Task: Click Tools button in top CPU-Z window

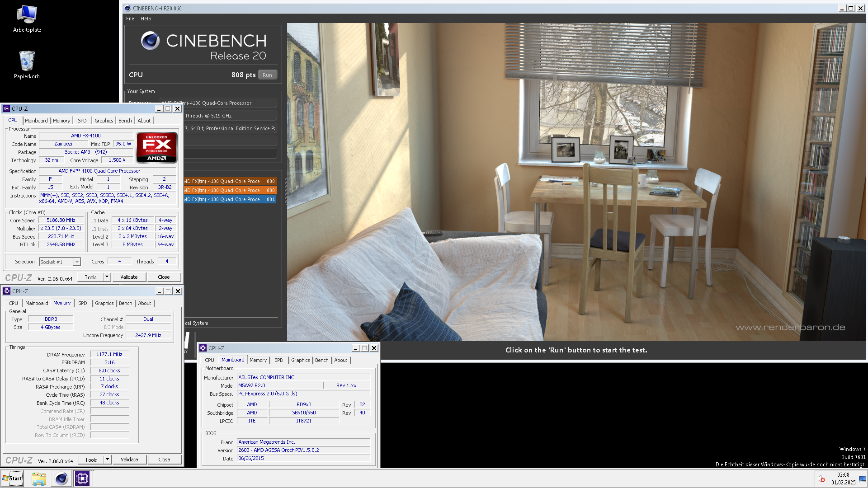Action: click(x=90, y=277)
